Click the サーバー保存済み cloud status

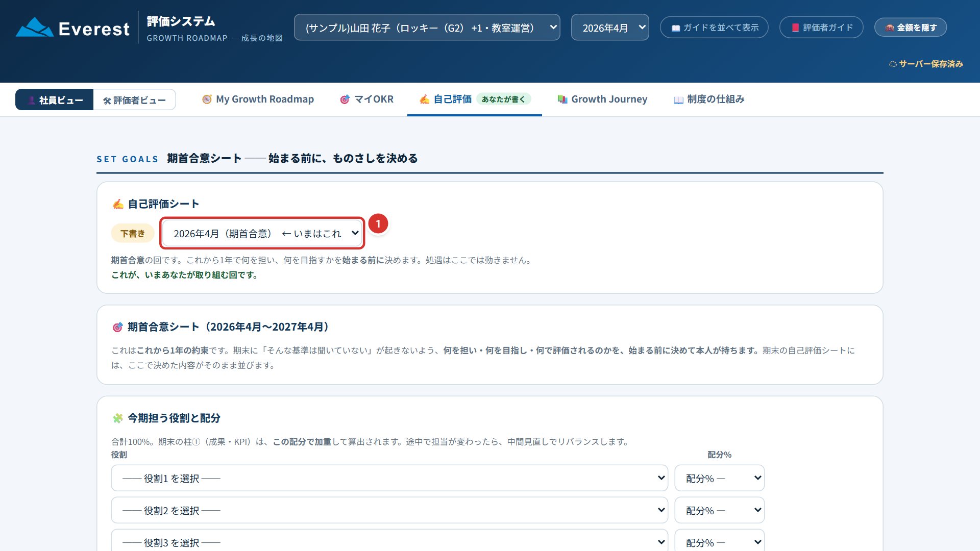(926, 64)
